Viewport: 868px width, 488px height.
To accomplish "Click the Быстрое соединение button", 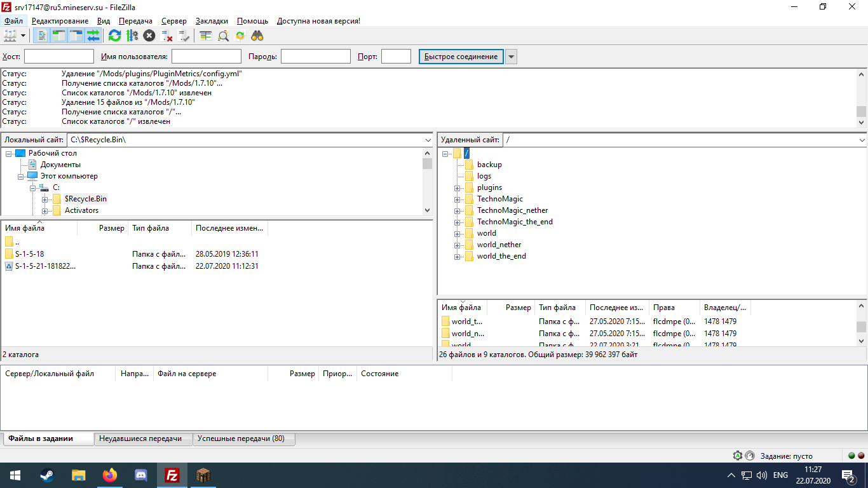I will (x=461, y=57).
